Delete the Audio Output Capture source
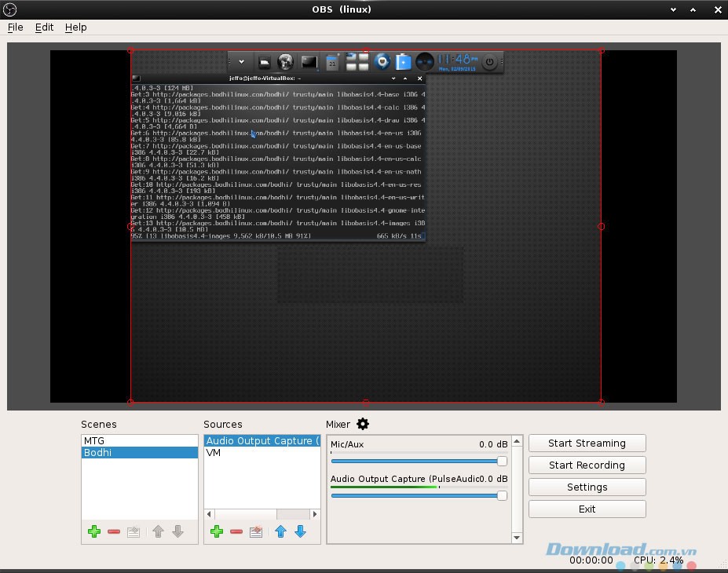Screen dimensions: 728x573 (x=236, y=531)
